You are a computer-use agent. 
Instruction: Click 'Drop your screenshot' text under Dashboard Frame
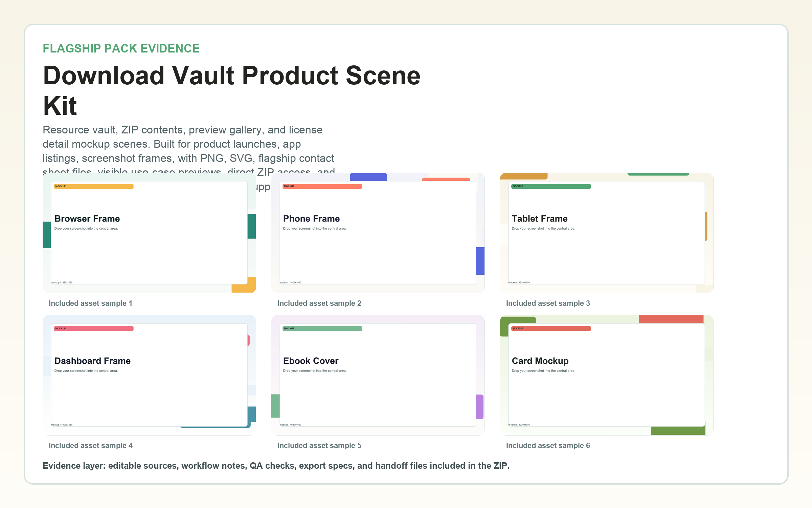tap(86, 371)
